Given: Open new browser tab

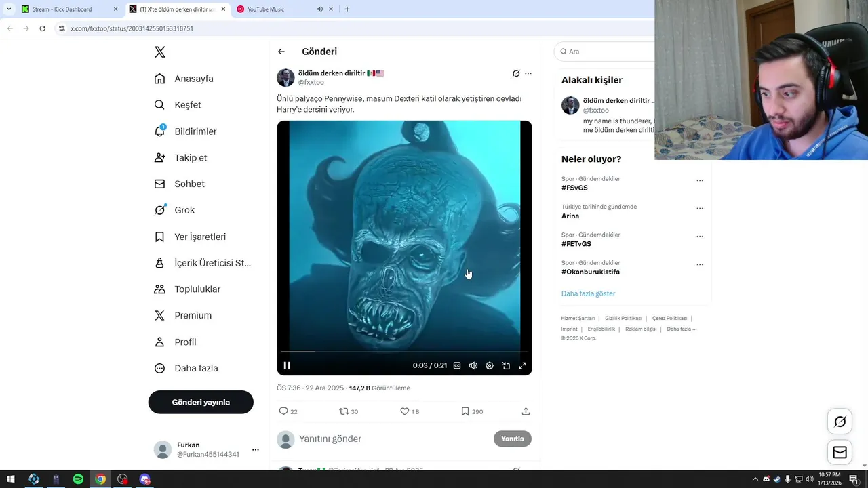Looking at the screenshot, I should [x=347, y=9].
